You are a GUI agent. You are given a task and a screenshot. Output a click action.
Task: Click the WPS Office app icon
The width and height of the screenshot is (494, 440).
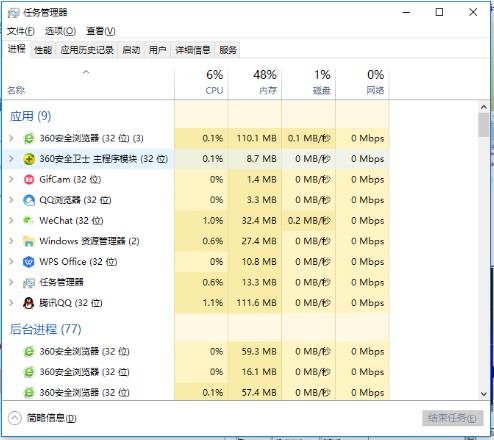pyautogui.click(x=29, y=262)
